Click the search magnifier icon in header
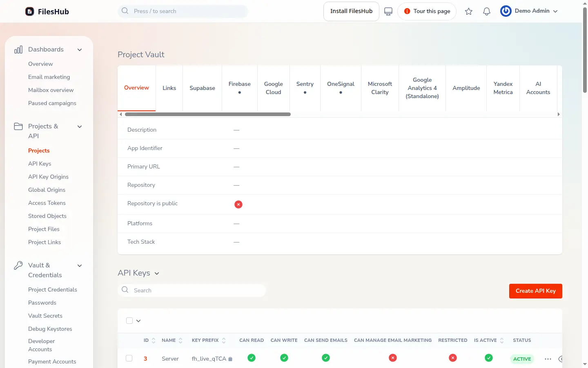The width and height of the screenshot is (588, 368). 125,11
